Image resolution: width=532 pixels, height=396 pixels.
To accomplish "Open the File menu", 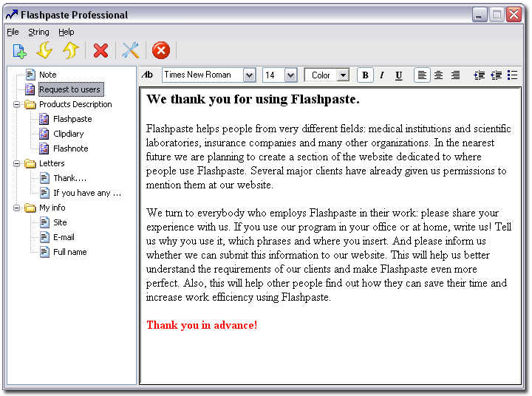I will coord(13,32).
